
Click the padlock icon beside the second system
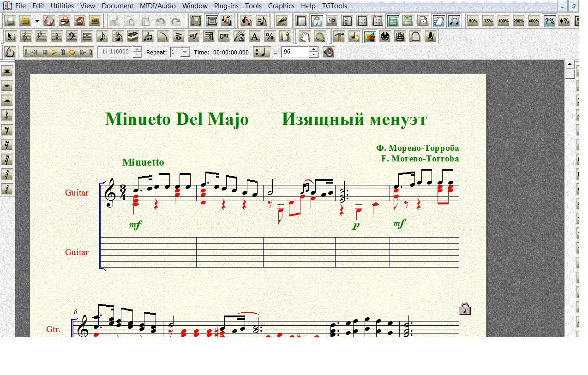coord(465,309)
